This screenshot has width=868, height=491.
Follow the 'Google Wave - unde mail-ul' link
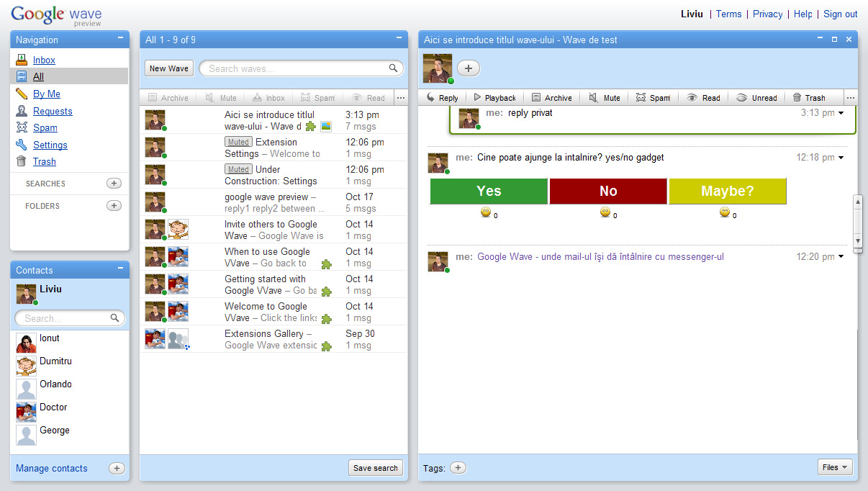600,257
